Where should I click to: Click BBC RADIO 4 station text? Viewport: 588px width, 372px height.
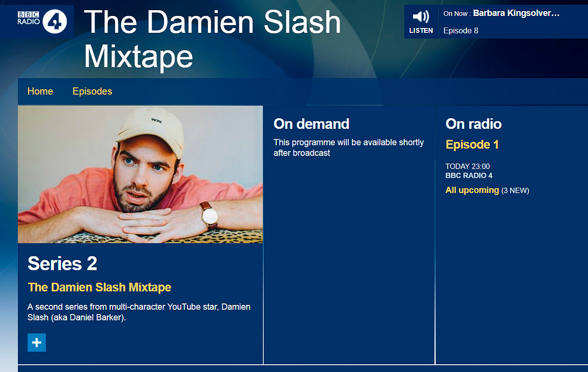pos(469,176)
